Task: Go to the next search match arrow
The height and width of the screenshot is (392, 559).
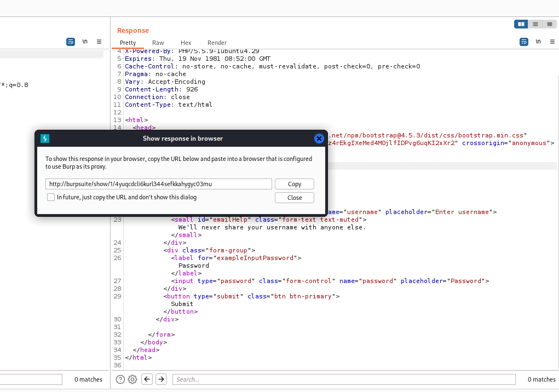Action: click(x=161, y=379)
